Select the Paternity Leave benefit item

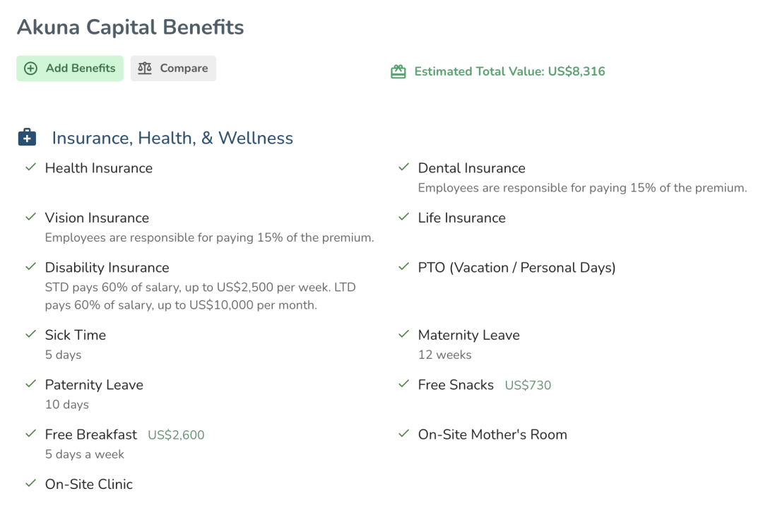pos(94,385)
